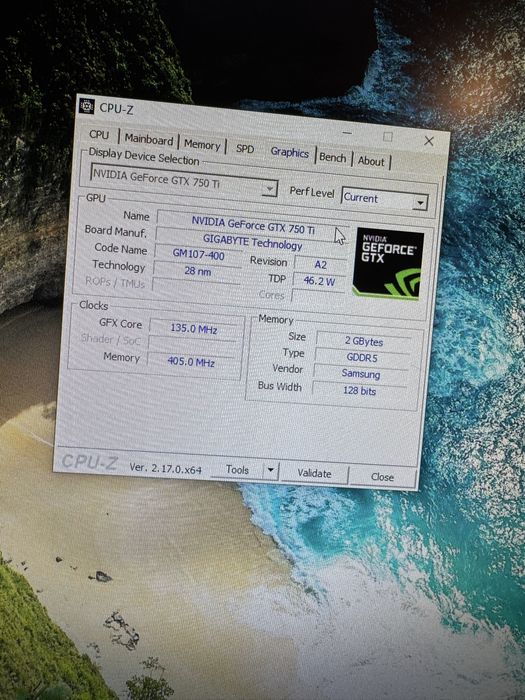Click the Samsung memory vendor value
The width and height of the screenshot is (525, 700).
coord(360,374)
